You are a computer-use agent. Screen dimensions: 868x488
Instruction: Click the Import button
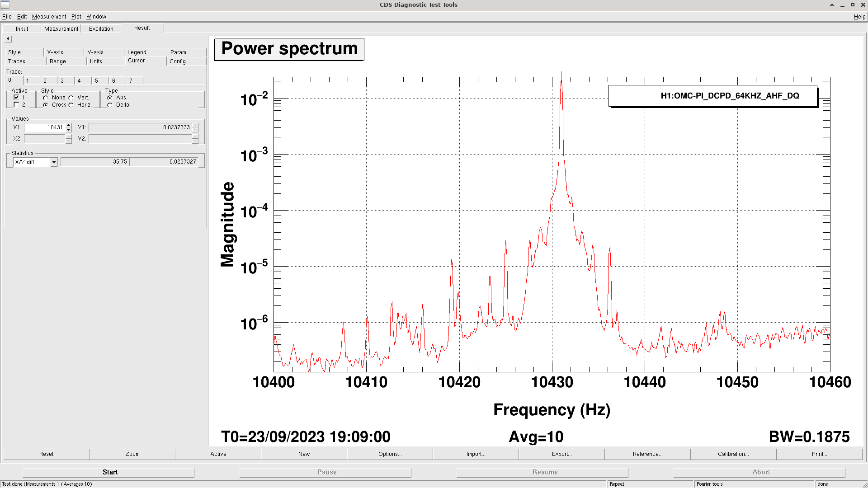click(x=476, y=454)
